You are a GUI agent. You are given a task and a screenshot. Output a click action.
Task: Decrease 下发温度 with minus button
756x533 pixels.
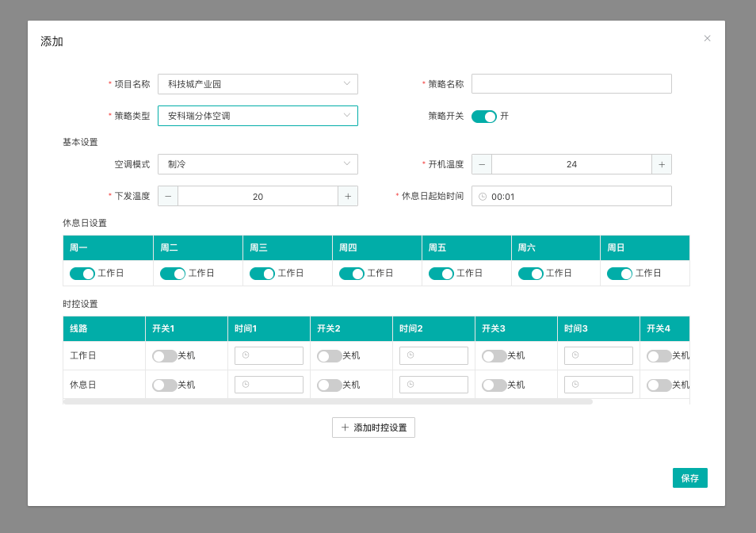pos(168,196)
